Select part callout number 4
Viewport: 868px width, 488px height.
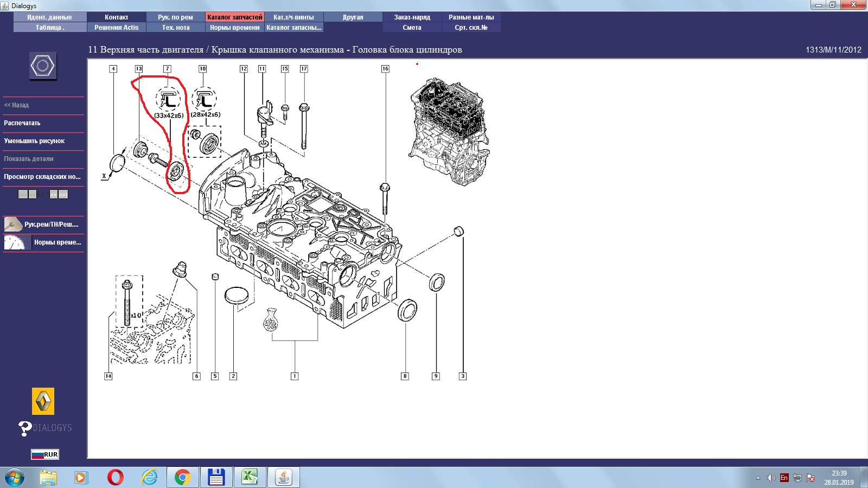[x=113, y=69]
